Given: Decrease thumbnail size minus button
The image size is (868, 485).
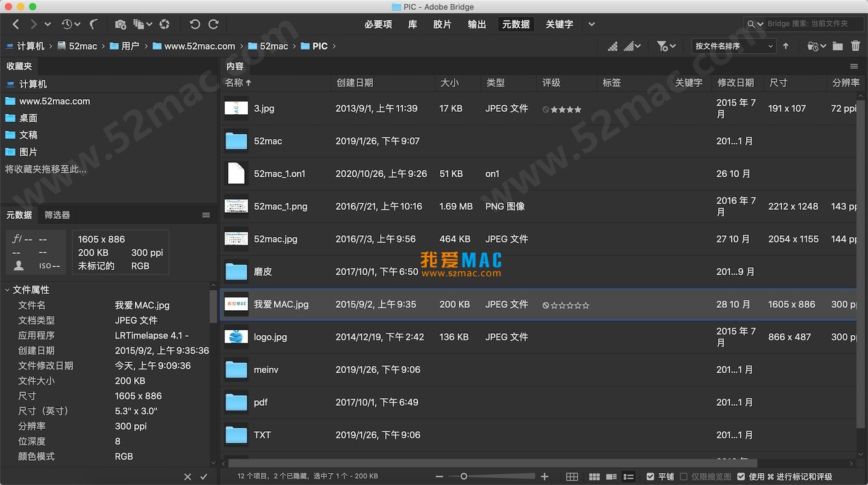Looking at the screenshot, I should pos(439,477).
